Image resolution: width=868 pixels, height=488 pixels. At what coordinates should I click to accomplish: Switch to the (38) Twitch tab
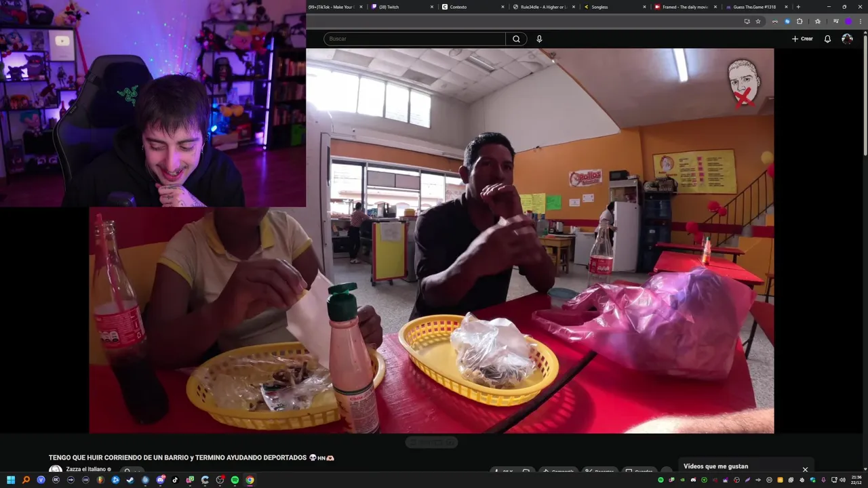tap(402, 7)
